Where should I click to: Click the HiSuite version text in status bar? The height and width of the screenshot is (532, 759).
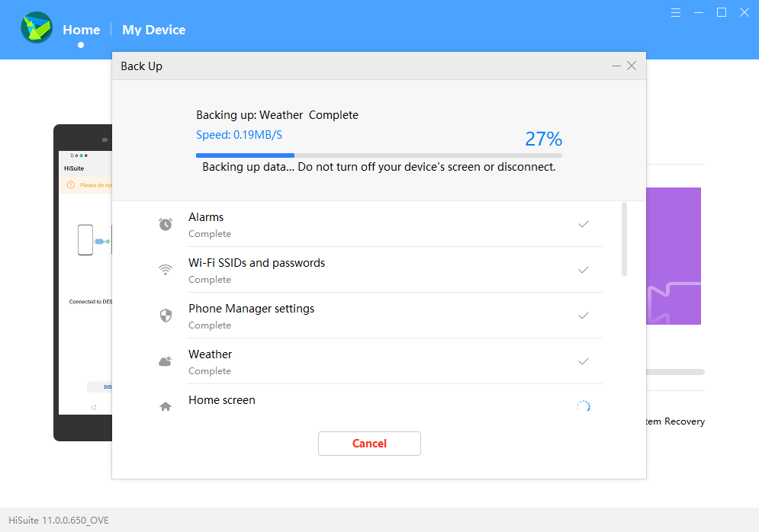56,520
